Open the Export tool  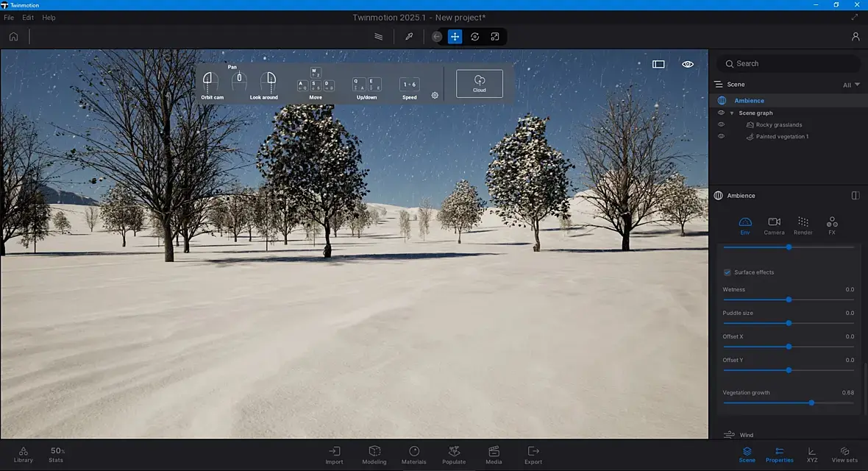533,455
